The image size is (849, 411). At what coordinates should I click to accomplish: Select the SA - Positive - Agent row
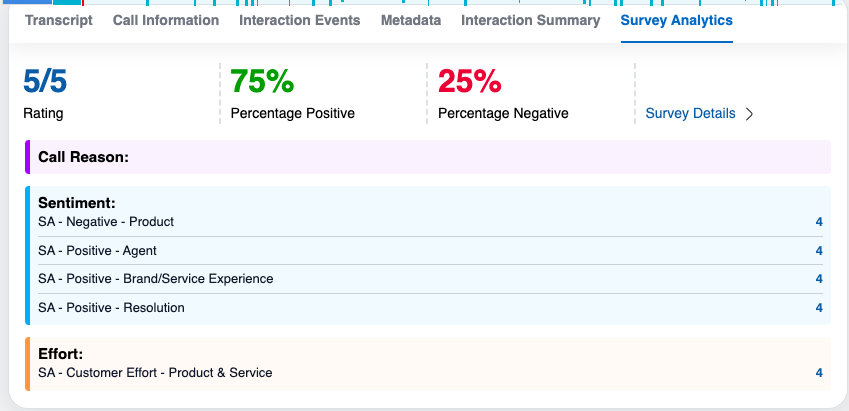tap(98, 251)
